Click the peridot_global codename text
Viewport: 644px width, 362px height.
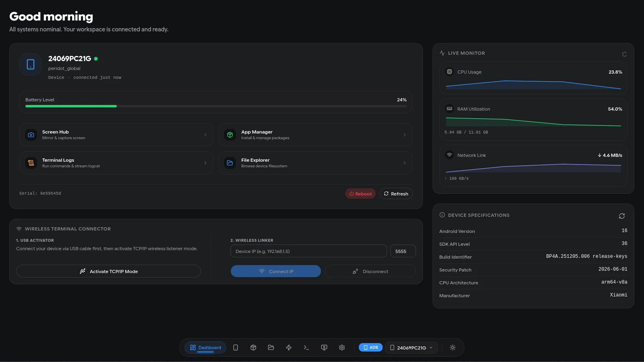(64, 68)
